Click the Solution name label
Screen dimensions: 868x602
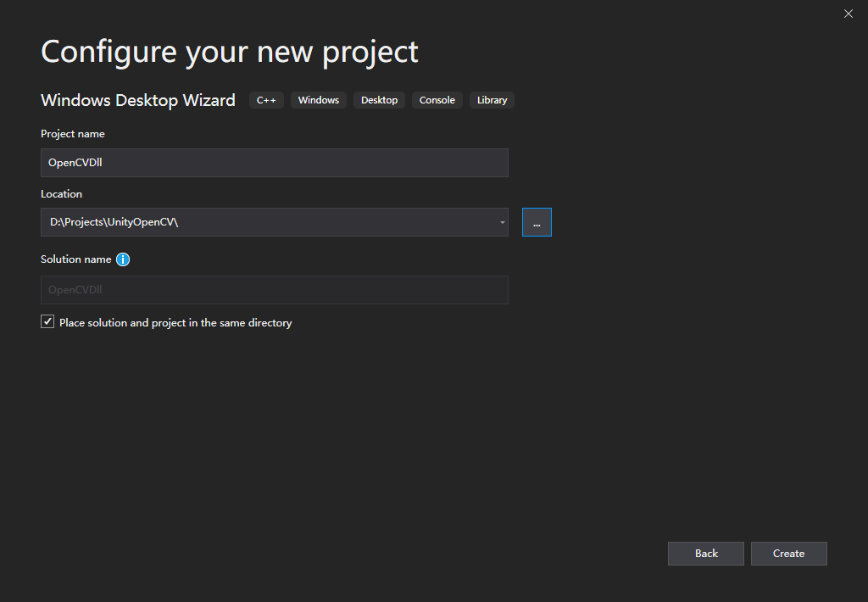(x=76, y=259)
